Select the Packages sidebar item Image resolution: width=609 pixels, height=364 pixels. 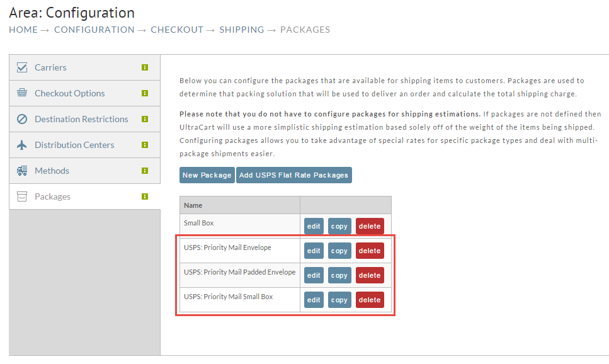click(84, 196)
